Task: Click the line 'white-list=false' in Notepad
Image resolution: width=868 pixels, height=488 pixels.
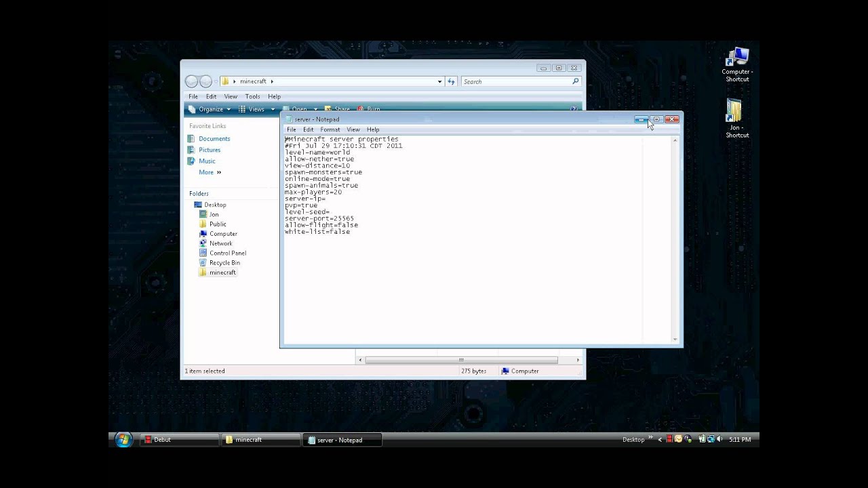Action: (x=317, y=232)
